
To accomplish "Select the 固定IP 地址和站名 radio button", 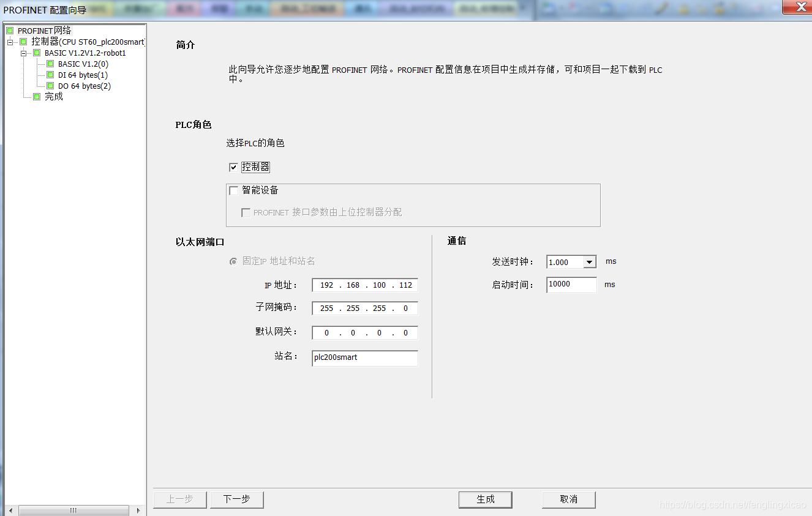I will pos(233,261).
